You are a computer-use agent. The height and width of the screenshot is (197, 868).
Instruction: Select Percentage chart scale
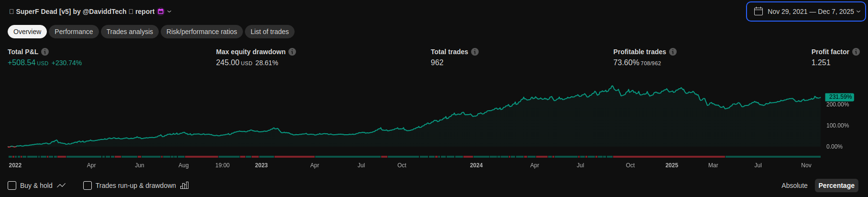coord(836,185)
